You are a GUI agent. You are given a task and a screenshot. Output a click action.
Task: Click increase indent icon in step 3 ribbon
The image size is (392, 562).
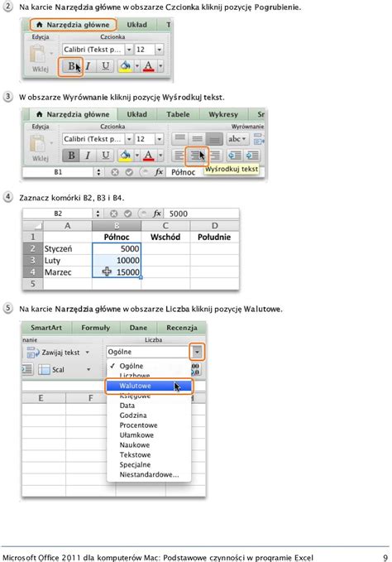(252, 156)
